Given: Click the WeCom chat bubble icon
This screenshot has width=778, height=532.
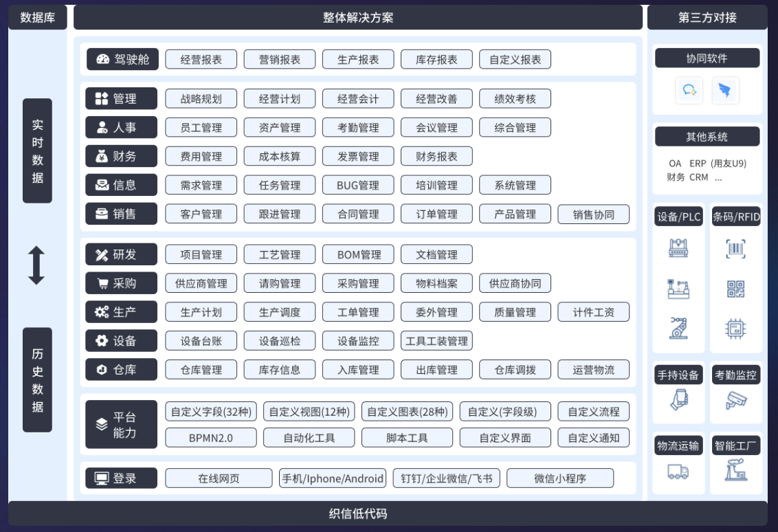Looking at the screenshot, I should click(x=689, y=91).
